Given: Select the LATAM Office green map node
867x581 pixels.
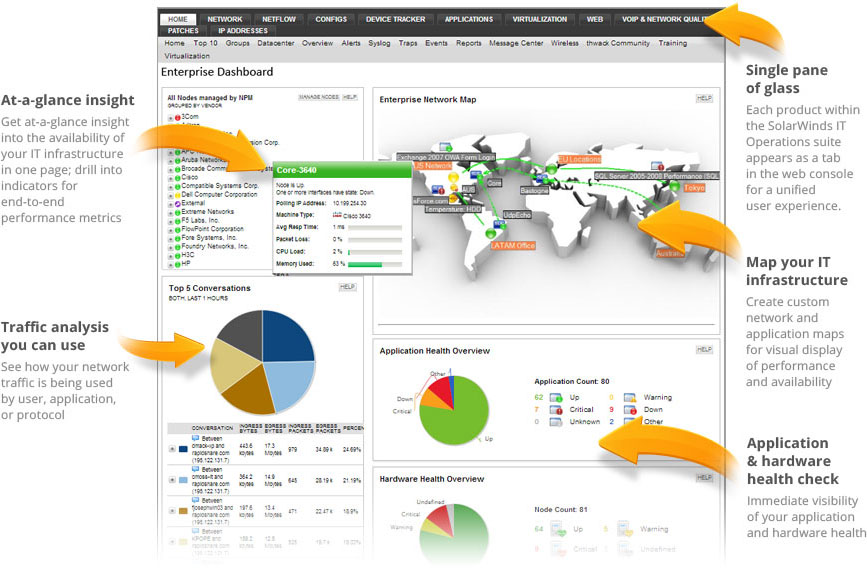Looking at the screenshot, I should tap(490, 234).
